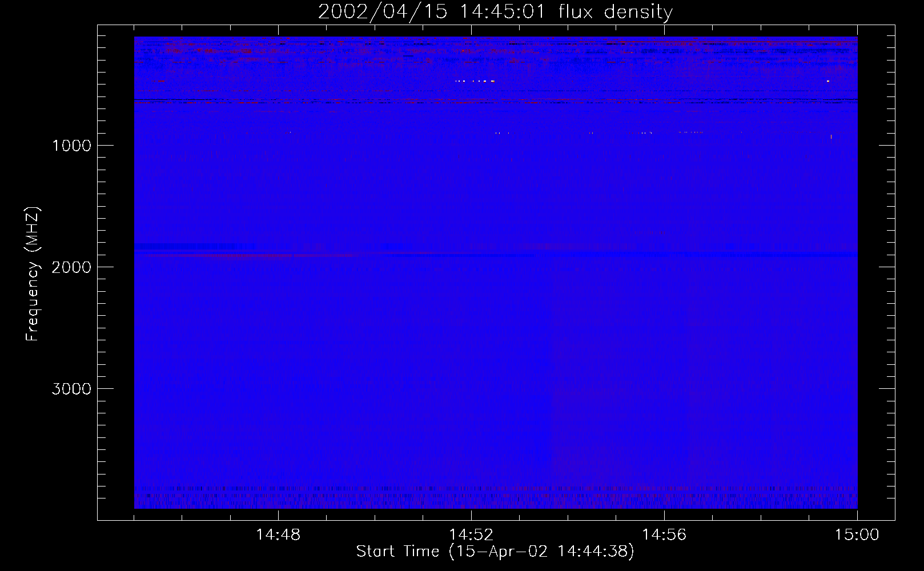This screenshot has height=571, width=924.
Task: Click the 'Start Time (15-Apr-02 14:44:38)' label
Action: pos(495,552)
